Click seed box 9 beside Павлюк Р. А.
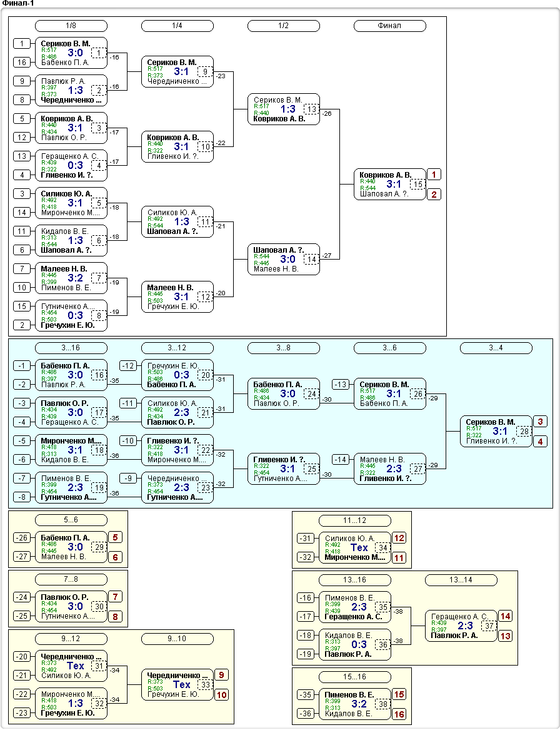This screenshot has width=560, height=730. click(22, 81)
